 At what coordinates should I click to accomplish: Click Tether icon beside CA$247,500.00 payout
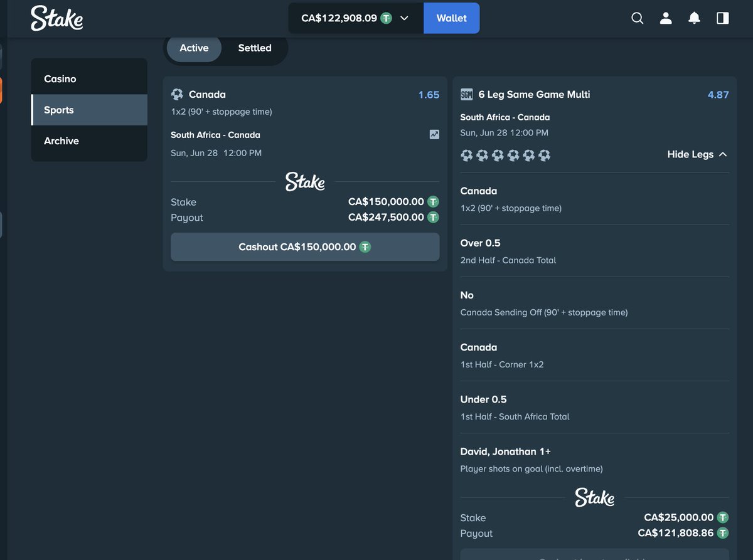click(433, 218)
